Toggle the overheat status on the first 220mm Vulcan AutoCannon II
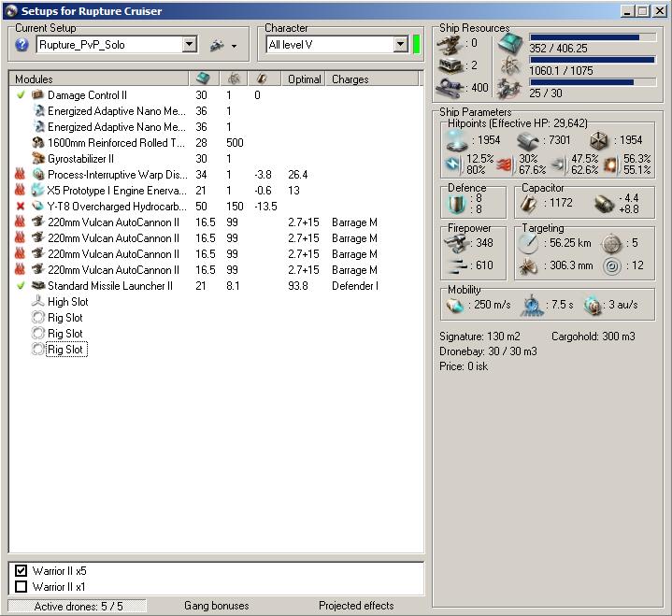 pyautogui.click(x=20, y=222)
